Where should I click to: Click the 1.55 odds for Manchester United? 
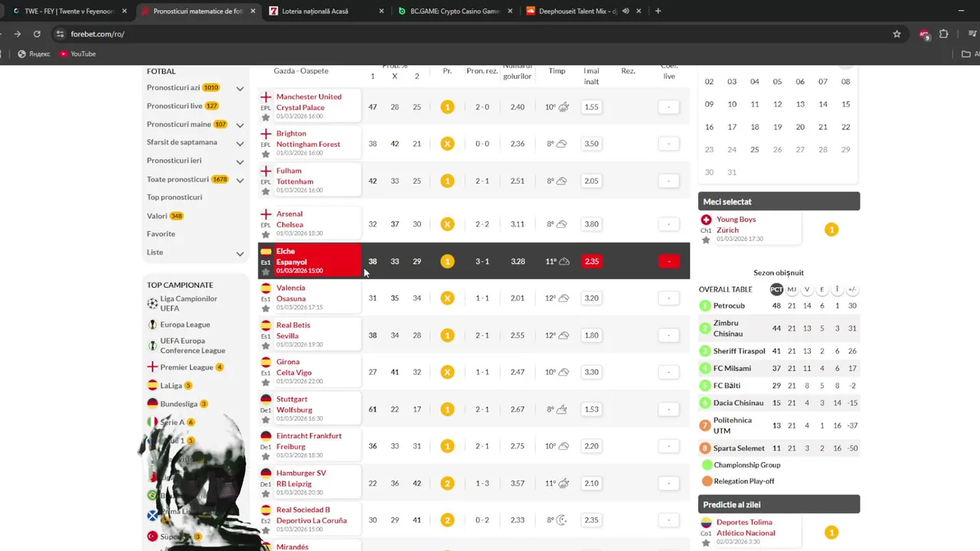591,107
